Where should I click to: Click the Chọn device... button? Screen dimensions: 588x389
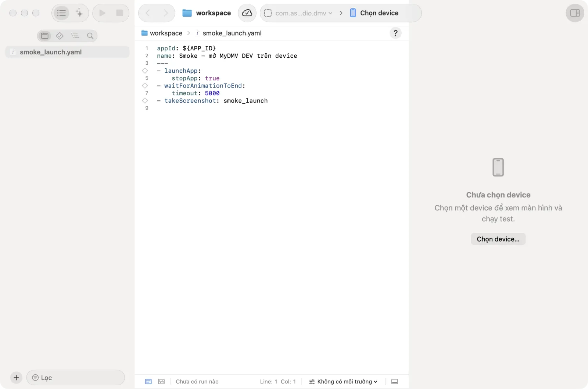pos(498,239)
